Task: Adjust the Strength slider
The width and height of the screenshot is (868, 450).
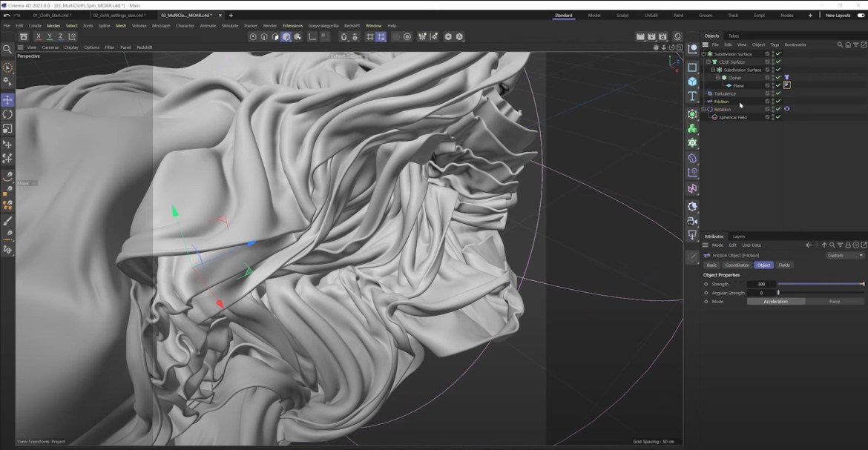Action: (821, 284)
